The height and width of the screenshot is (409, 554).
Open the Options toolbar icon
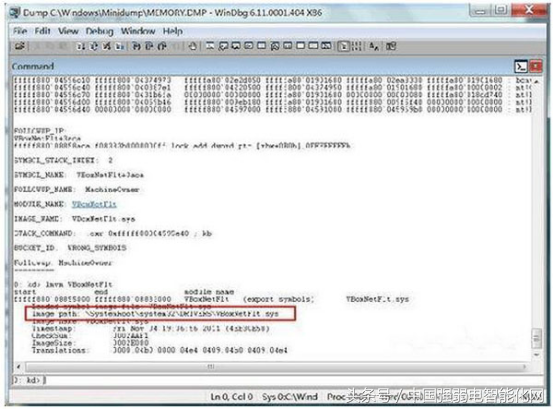[x=391, y=46]
